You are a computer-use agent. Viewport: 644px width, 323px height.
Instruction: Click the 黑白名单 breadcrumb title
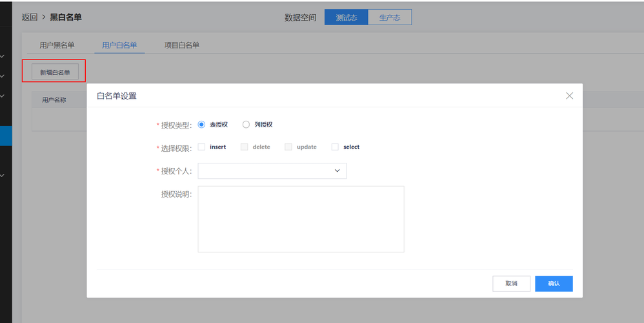(x=66, y=17)
